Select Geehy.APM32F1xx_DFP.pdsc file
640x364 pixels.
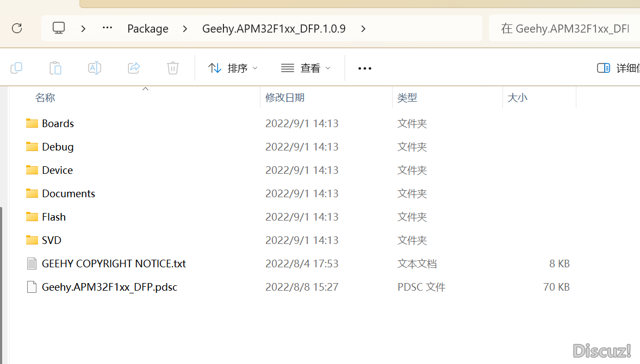point(110,287)
